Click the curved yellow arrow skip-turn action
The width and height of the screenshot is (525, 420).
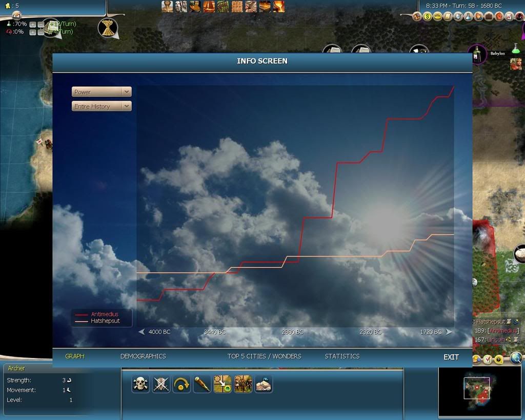point(181,384)
